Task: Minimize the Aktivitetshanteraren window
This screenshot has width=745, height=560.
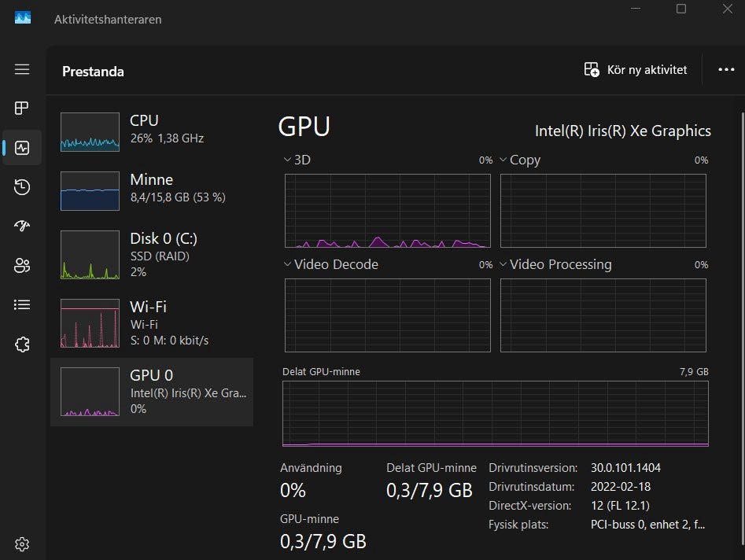Action: [x=636, y=9]
